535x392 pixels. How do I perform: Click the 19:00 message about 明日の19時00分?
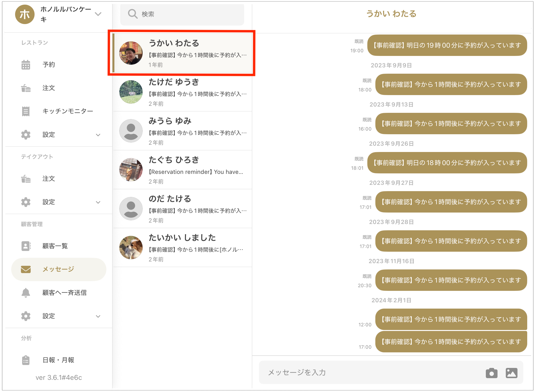tap(447, 45)
